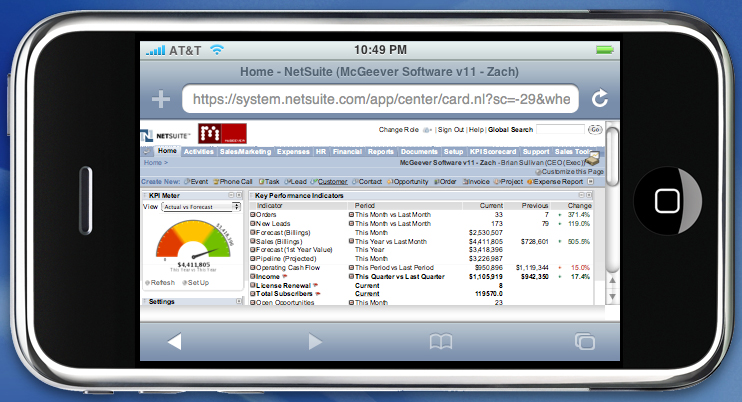The image size is (742, 402).
Task: Open Safari bookmarks book icon
Action: pyautogui.click(x=441, y=341)
